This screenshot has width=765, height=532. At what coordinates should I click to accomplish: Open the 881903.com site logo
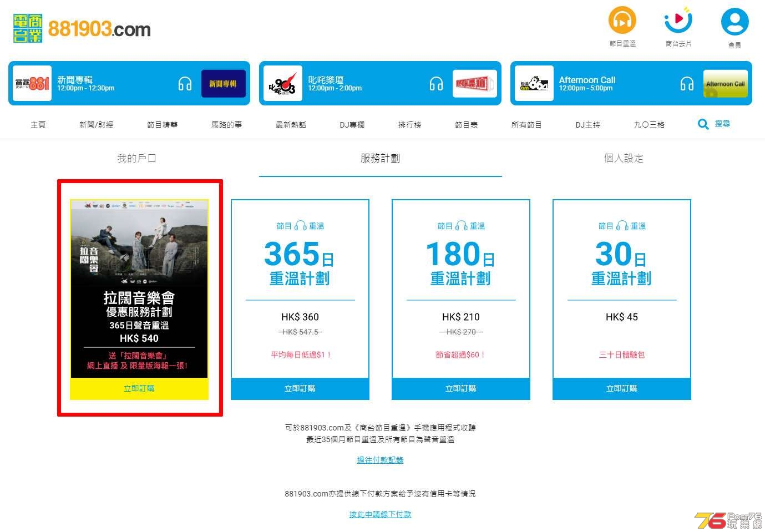point(82,28)
